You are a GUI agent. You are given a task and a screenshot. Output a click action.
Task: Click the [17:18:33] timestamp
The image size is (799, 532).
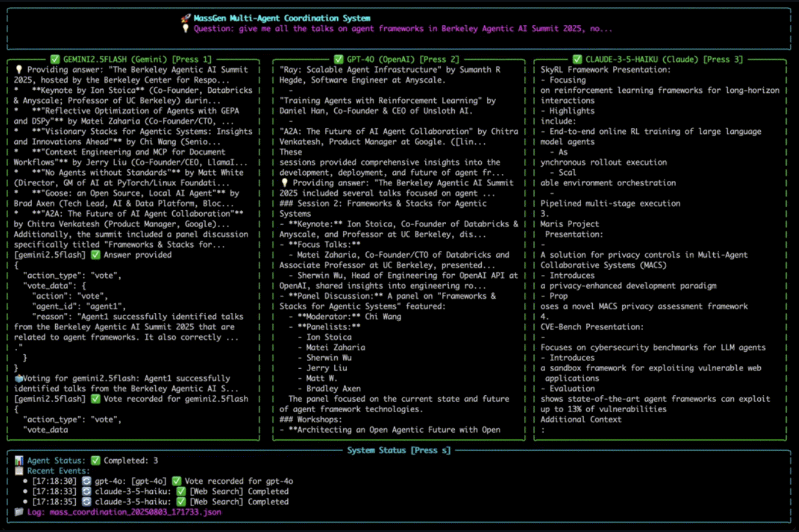(x=55, y=491)
